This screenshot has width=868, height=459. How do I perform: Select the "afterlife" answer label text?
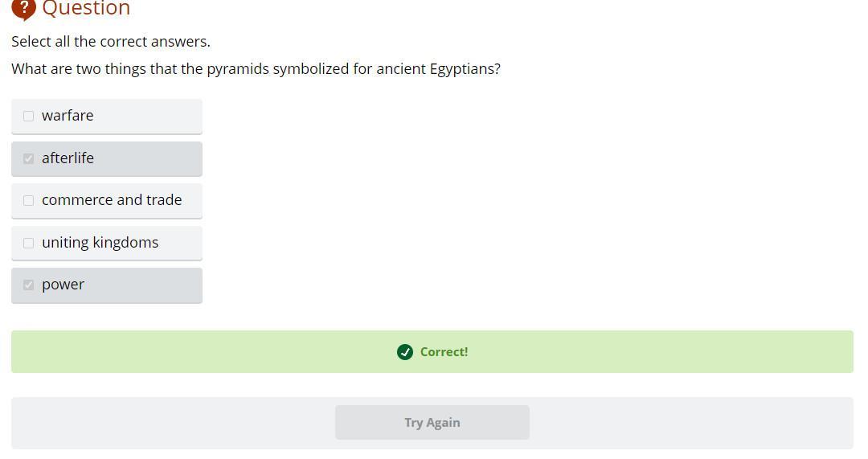click(x=68, y=158)
